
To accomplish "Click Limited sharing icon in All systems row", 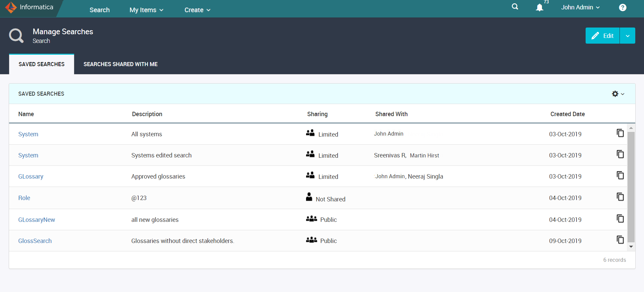I will click(310, 133).
